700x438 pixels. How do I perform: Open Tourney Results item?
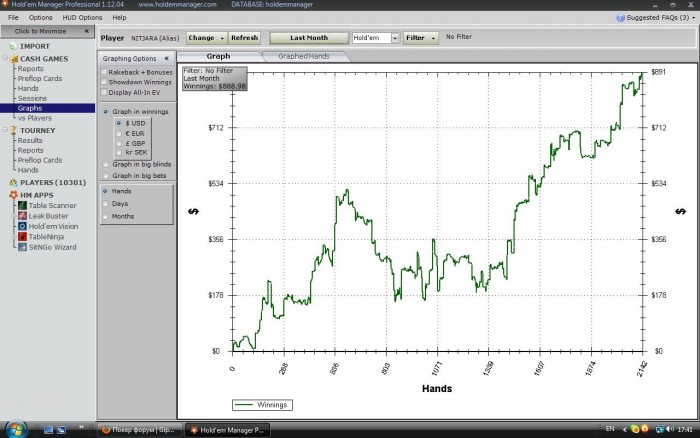tap(30, 140)
